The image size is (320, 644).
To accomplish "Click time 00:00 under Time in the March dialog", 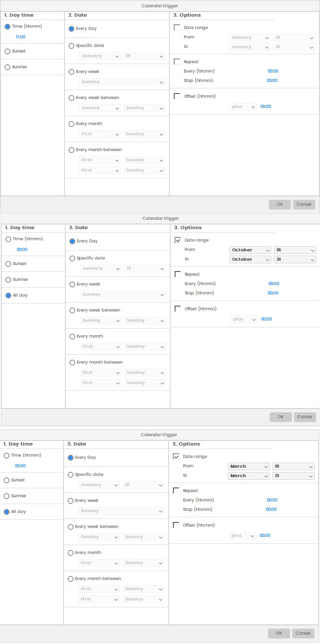I will (20, 466).
